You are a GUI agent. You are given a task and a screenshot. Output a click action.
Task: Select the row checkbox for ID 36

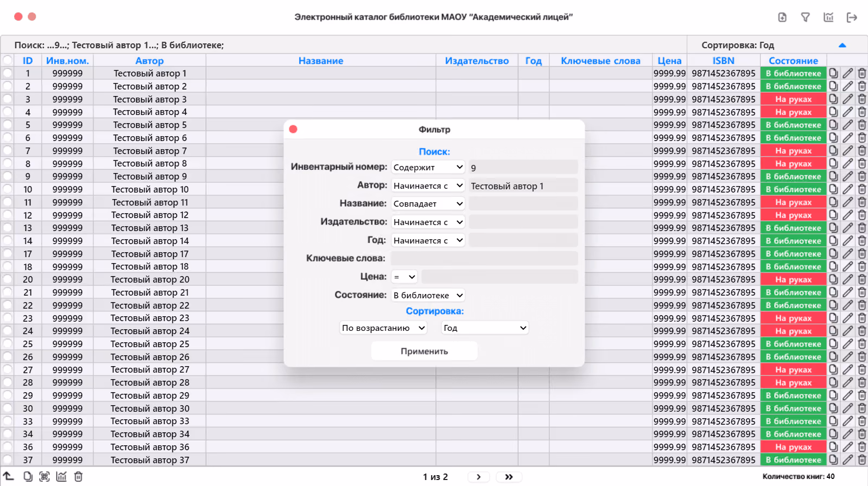[7, 446]
